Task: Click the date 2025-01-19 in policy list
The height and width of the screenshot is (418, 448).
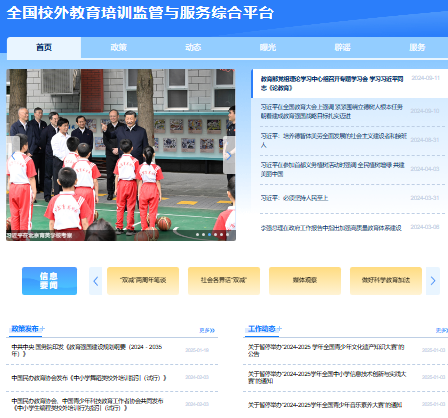Action: [197, 350]
